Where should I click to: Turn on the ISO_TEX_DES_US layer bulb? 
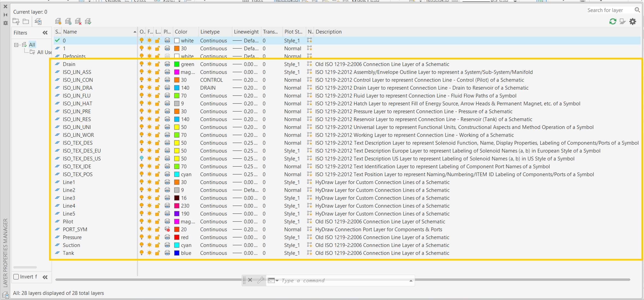coord(142,158)
